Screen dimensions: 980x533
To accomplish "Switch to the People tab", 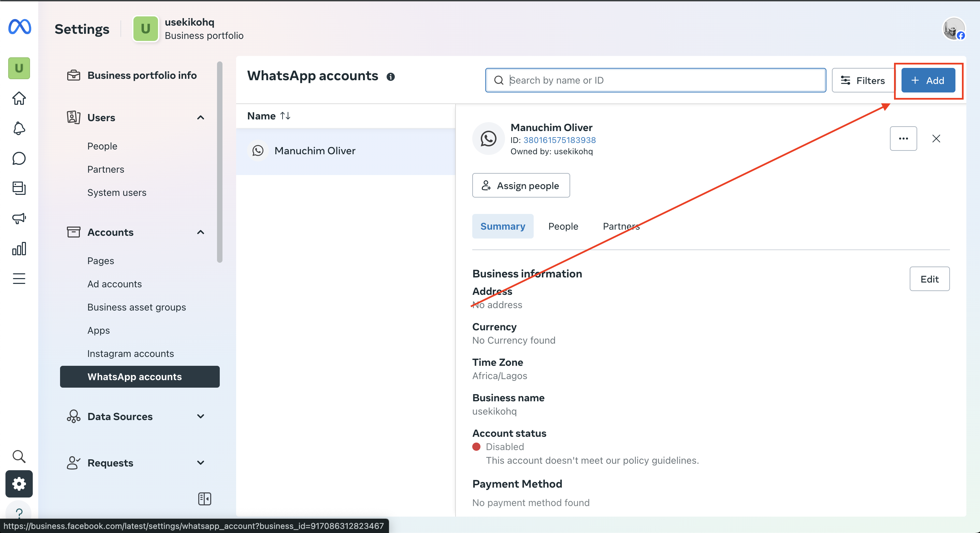I will coord(563,226).
